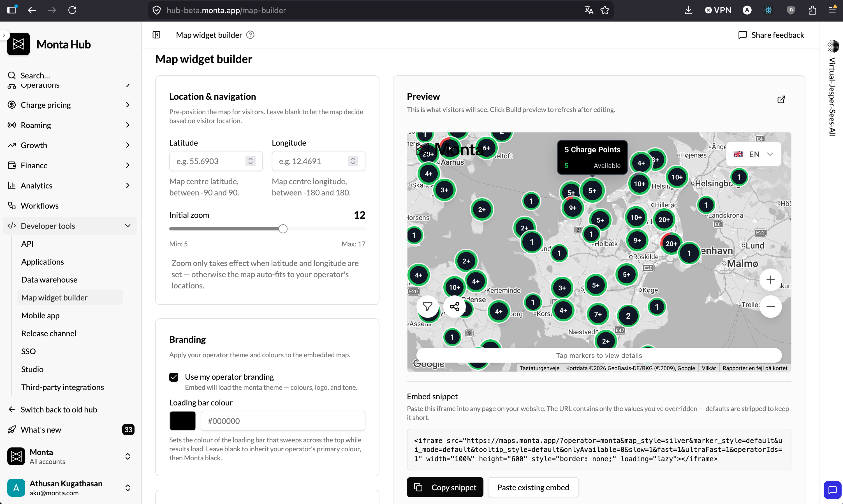
Task: Reload the page with the browser refresh icon
Action: (x=72, y=10)
